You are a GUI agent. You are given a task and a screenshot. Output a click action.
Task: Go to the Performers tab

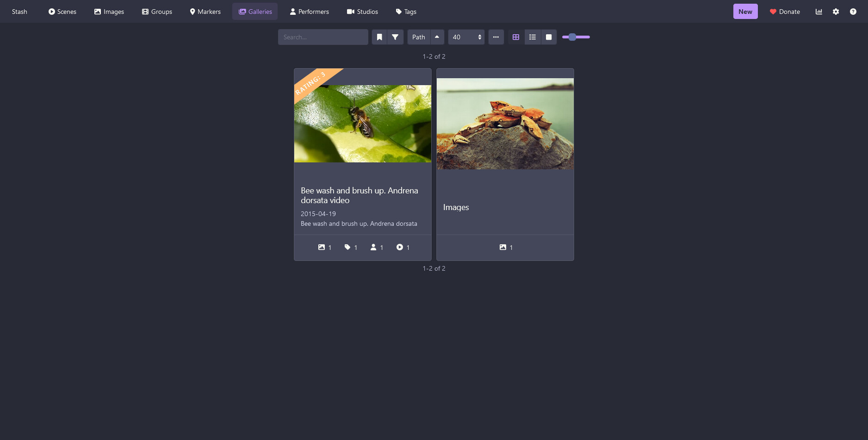pyautogui.click(x=309, y=12)
